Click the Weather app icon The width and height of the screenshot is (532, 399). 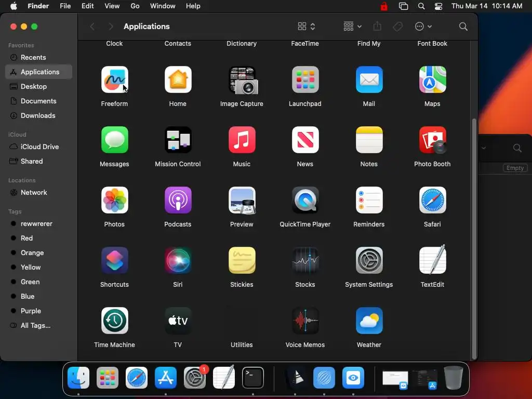369,320
